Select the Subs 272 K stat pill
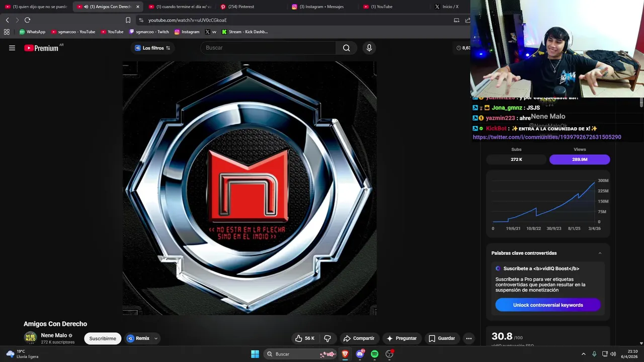Viewport: 644px width, 362px height. coord(516,159)
